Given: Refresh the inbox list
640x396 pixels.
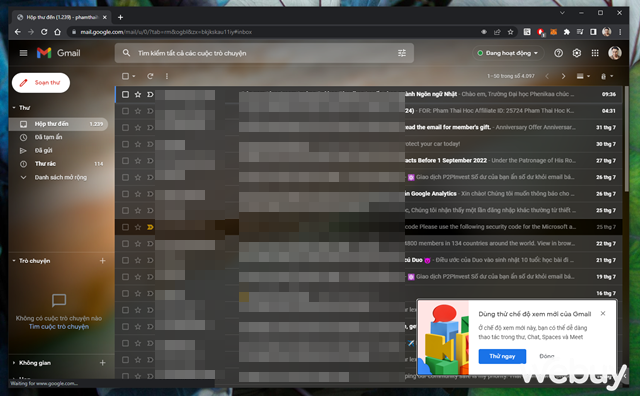Looking at the screenshot, I should [150, 76].
